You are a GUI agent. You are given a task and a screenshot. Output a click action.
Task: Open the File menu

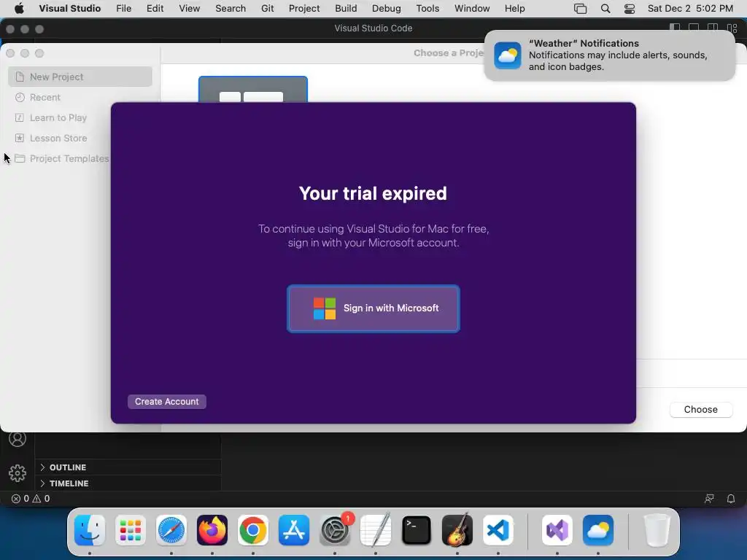[123, 9]
